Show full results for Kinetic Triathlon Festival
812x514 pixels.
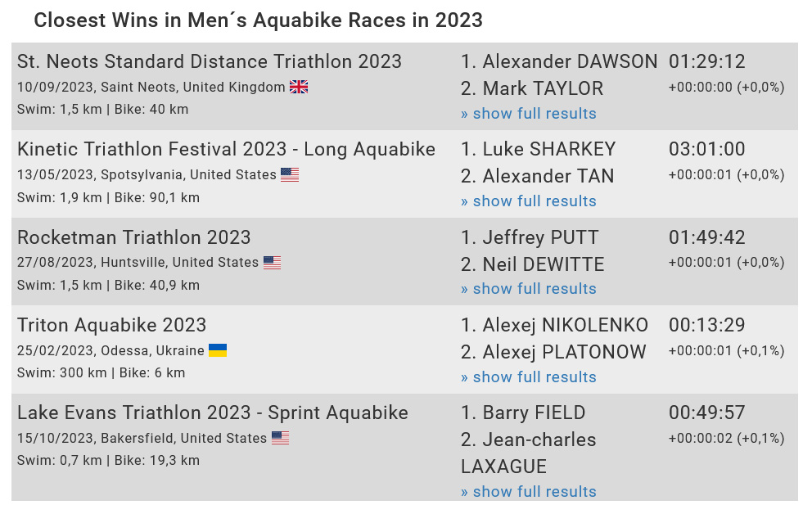pyautogui.click(x=529, y=201)
